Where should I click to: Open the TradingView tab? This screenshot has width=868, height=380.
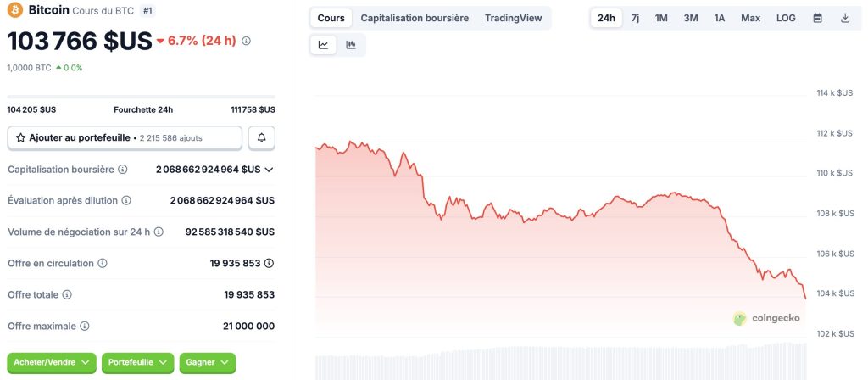click(x=513, y=18)
